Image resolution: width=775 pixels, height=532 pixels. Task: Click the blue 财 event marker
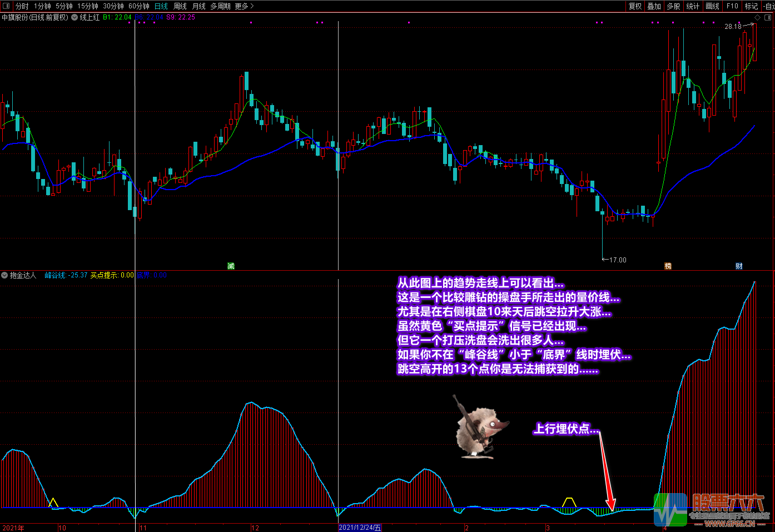739,266
